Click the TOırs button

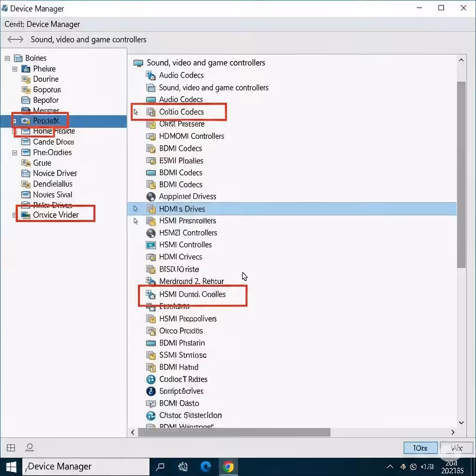[x=420, y=448]
